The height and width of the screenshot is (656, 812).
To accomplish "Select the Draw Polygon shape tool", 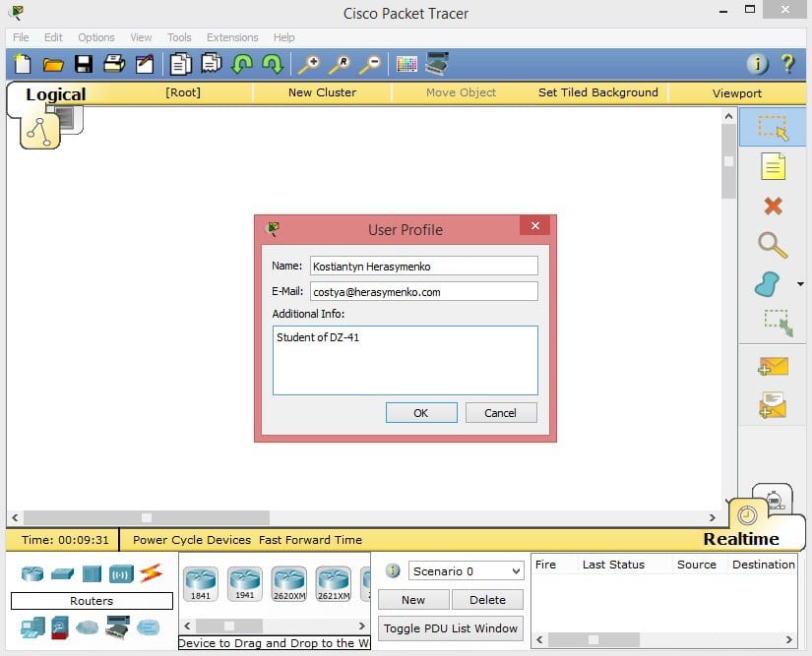I will tap(768, 284).
